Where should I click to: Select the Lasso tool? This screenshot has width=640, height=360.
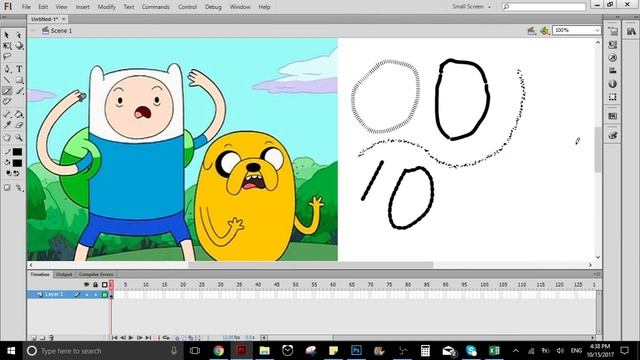(7, 56)
